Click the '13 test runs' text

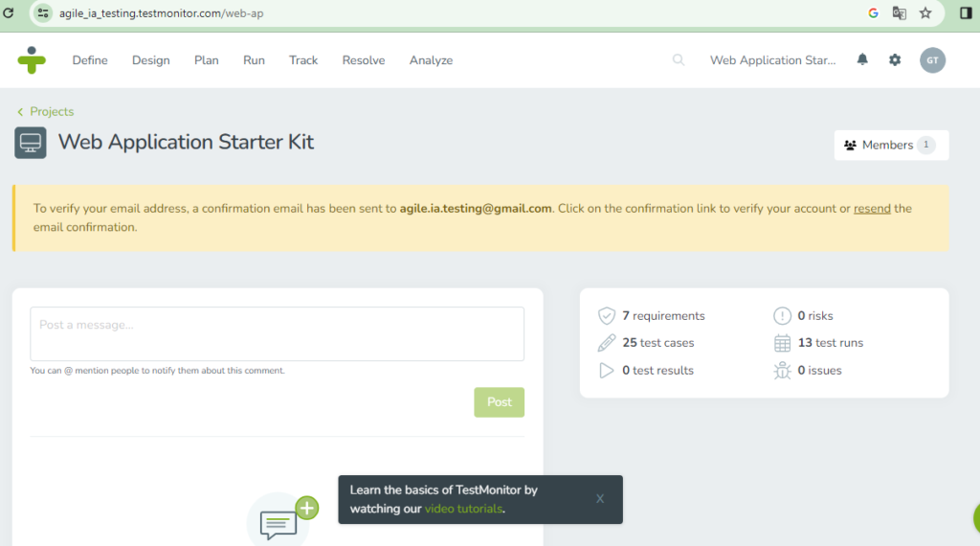[x=830, y=343]
